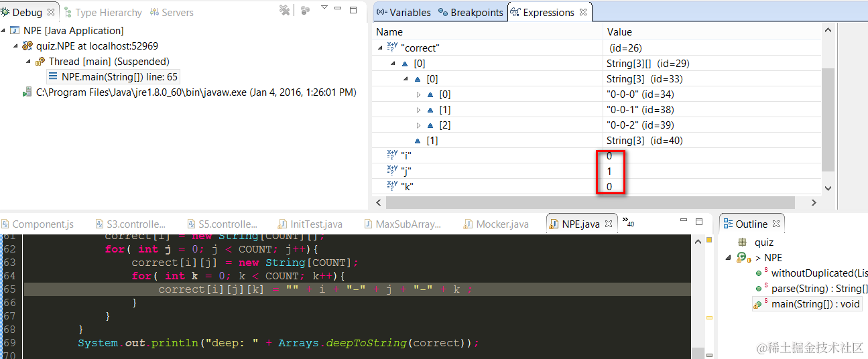Maximize the Debug view panel
Screen dimensions: 868x359
(x=354, y=9)
